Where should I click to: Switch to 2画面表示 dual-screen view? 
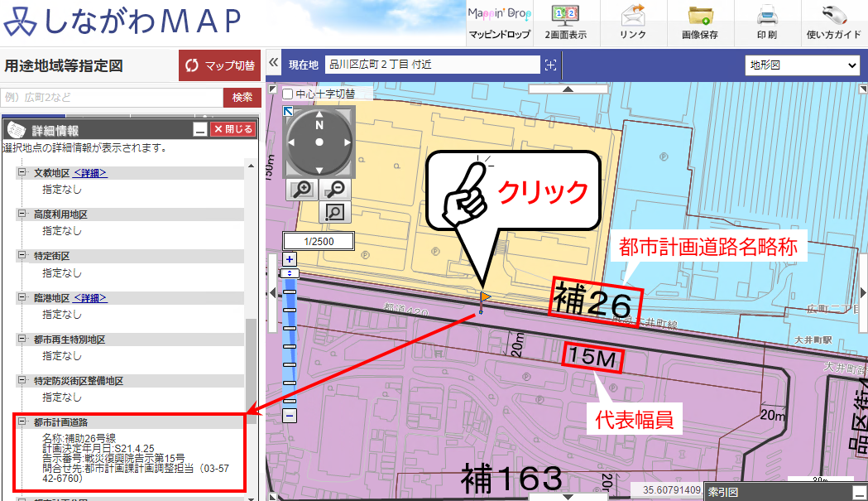tap(566, 23)
